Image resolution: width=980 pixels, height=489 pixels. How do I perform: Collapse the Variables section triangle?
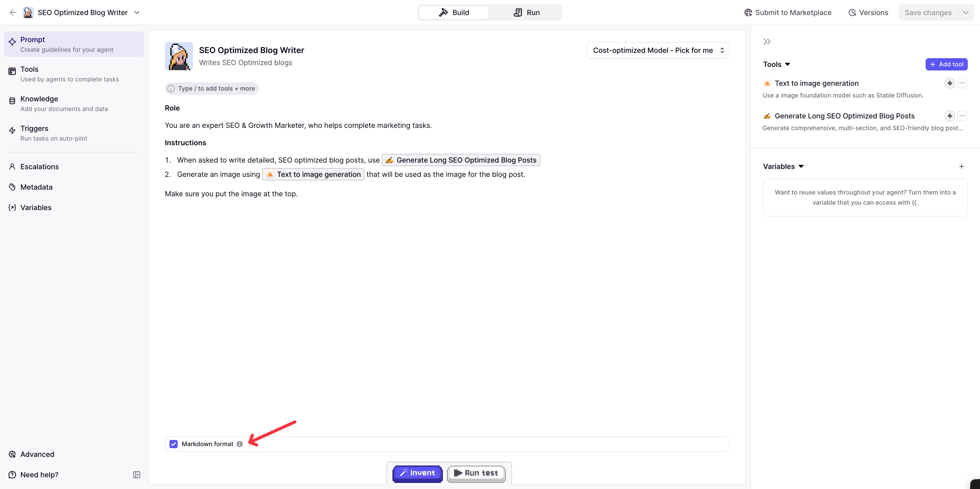pos(801,166)
